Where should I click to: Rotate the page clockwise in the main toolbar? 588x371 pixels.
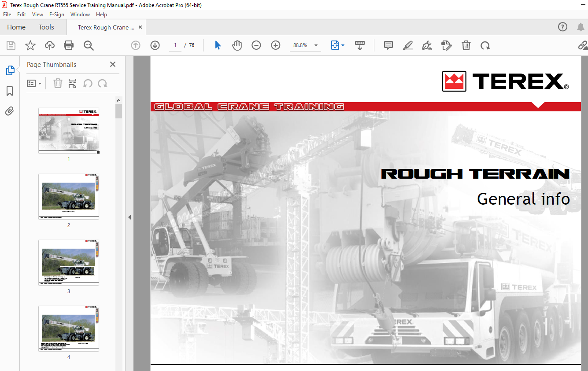(x=485, y=45)
